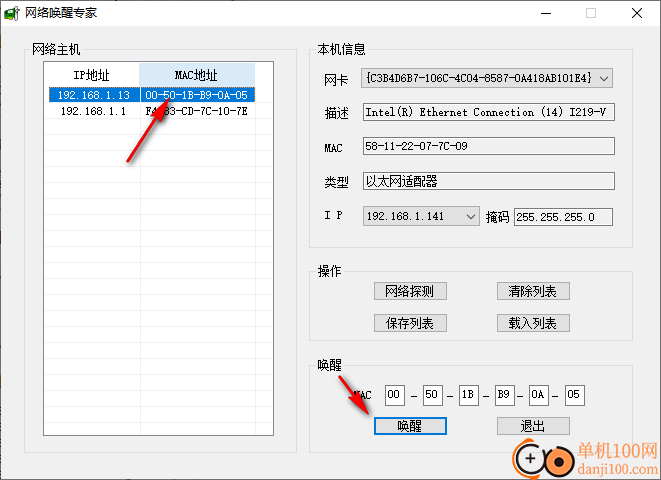
Task: Click the app icon in title bar
Action: 11,13
